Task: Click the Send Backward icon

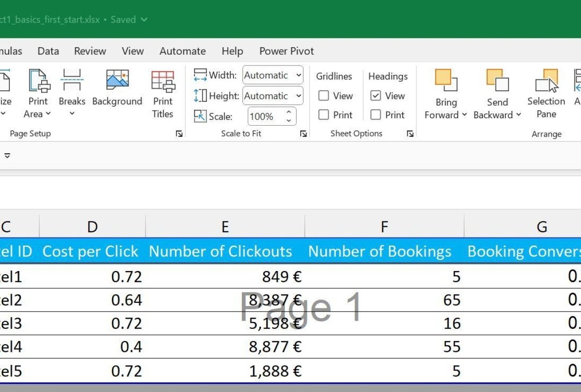Action: [497, 80]
